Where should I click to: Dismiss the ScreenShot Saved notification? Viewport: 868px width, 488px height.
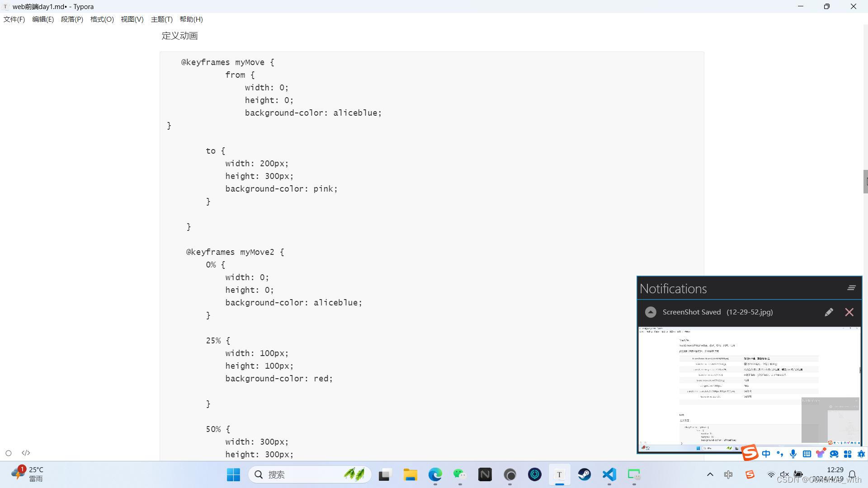[x=849, y=312]
